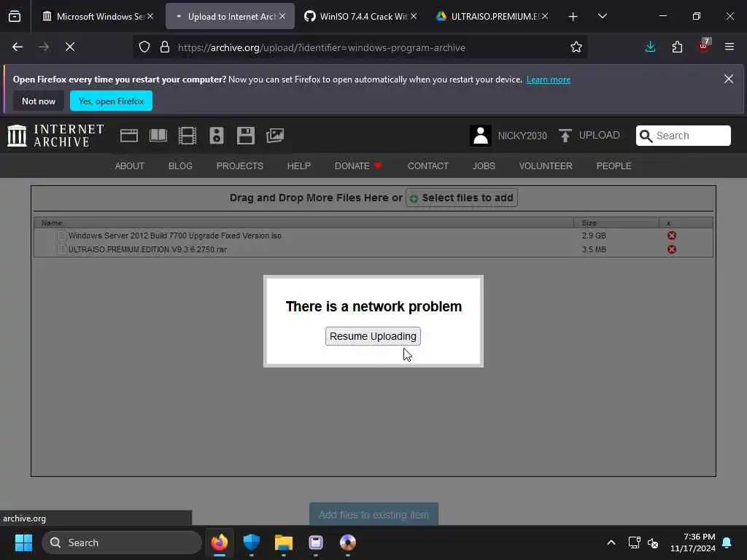
Task: Switch to ULTRAISO.PREMIUM tab
Action: [492, 16]
